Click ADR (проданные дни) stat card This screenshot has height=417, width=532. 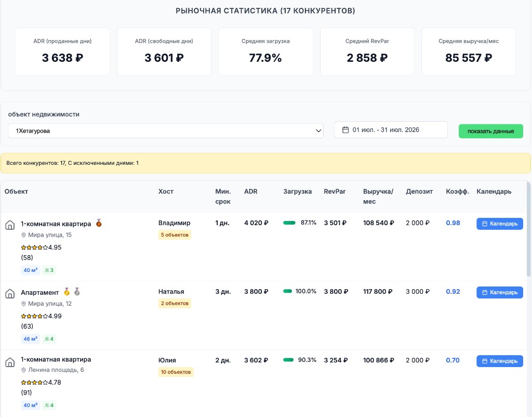[x=62, y=51]
